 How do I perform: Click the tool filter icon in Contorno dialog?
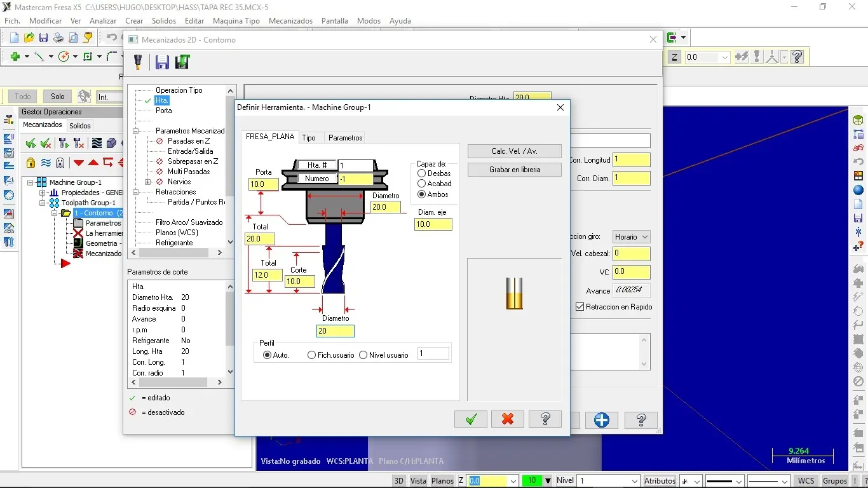pos(137,62)
